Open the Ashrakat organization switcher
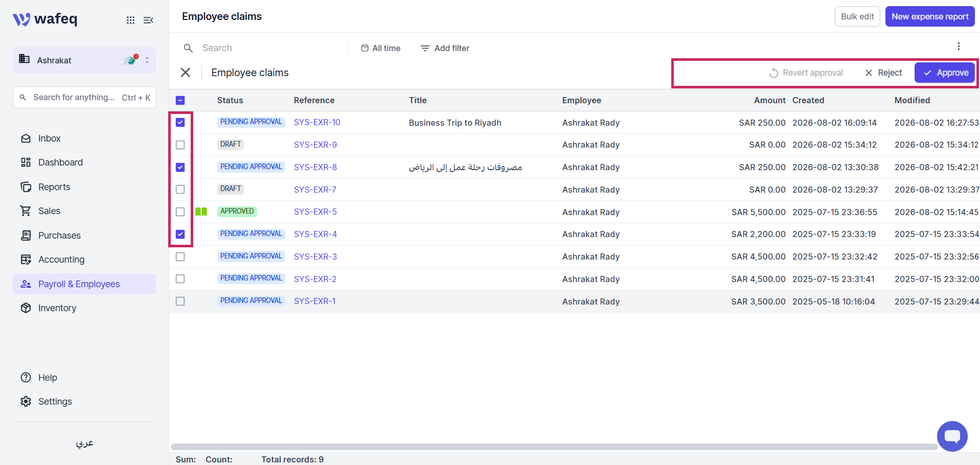 [84, 60]
